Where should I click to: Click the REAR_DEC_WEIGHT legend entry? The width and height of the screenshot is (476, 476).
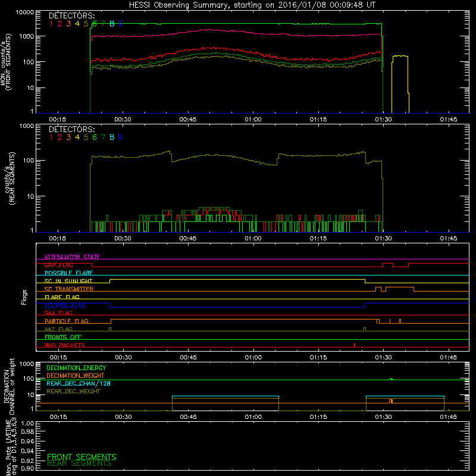click(73, 392)
